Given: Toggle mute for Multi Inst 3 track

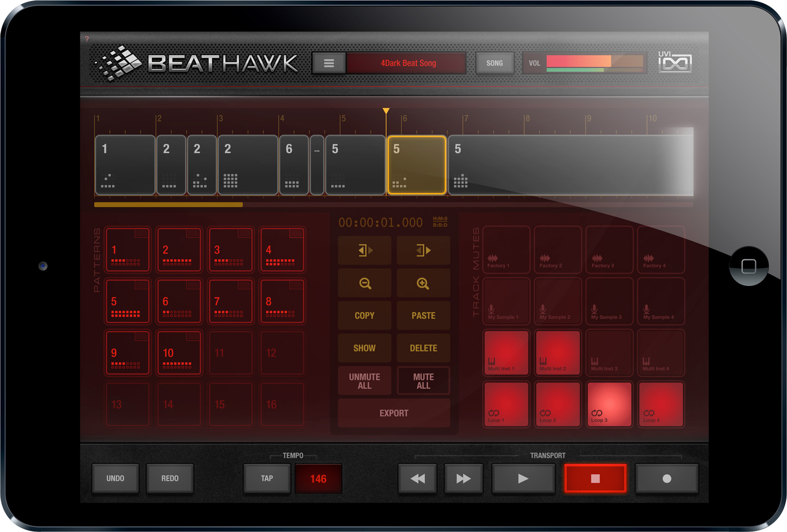Looking at the screenshot, I should [x=609, y=353].
